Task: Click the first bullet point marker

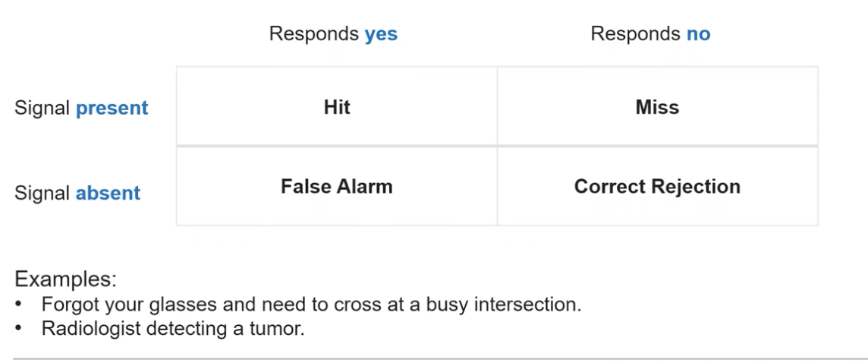Action: pyautogui.click(x=18, y=304)
